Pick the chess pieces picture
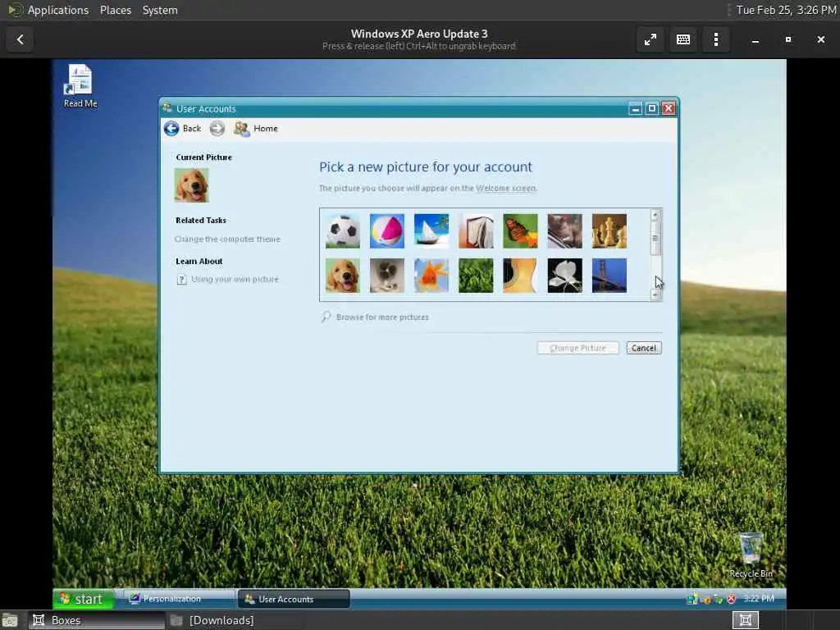The image size is (840, 630). point(609,231)
